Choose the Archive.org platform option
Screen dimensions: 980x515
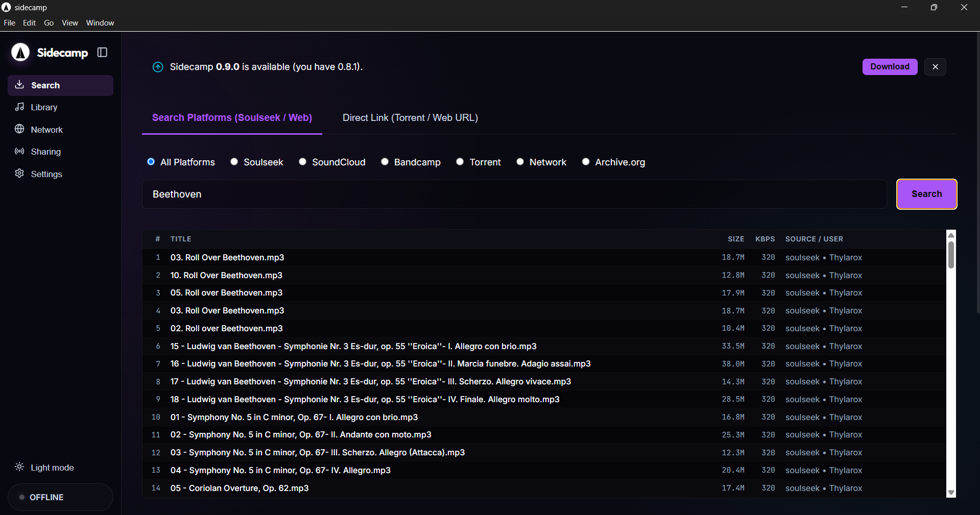pyautogui.click(x=586, y=162)
